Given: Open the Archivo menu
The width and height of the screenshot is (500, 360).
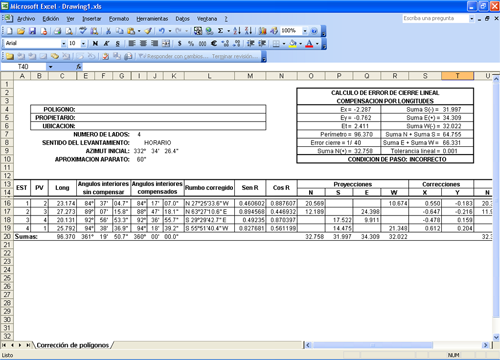Looking at the screenshot, I should (26, 19).
